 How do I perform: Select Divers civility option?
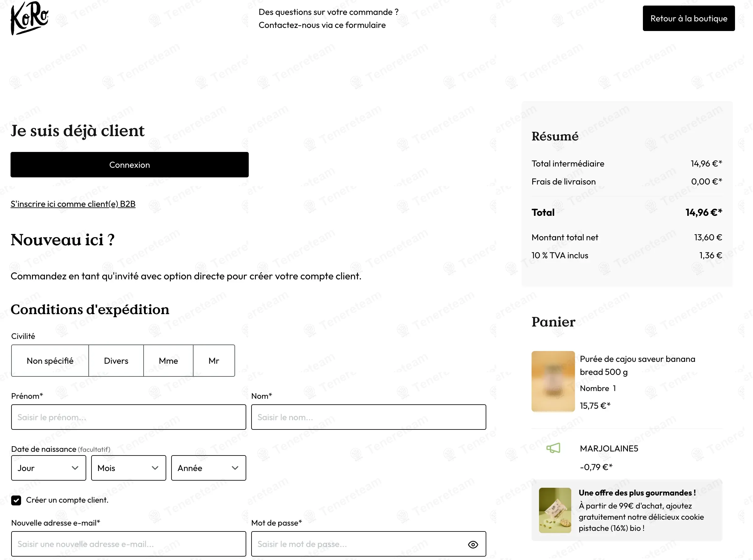(x=116, y=361)
